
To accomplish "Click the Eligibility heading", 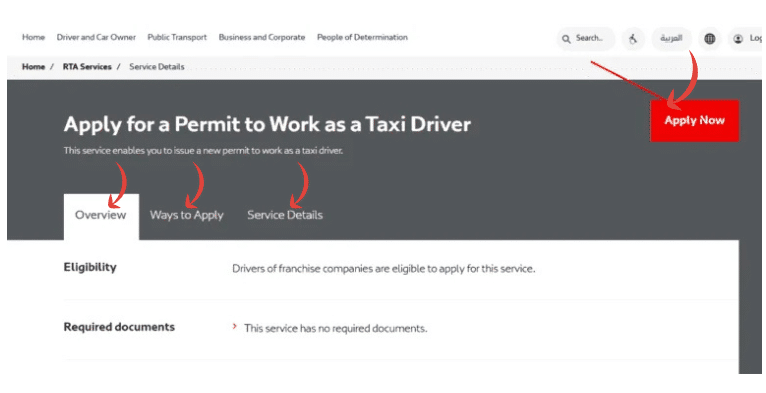I will (x=90, y=267).
